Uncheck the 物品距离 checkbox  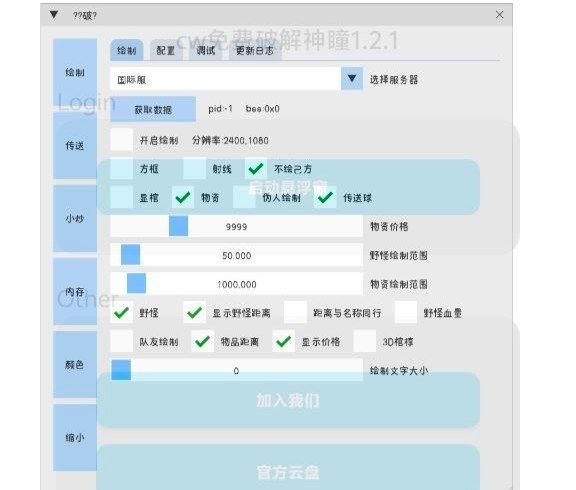coord(202,341)
